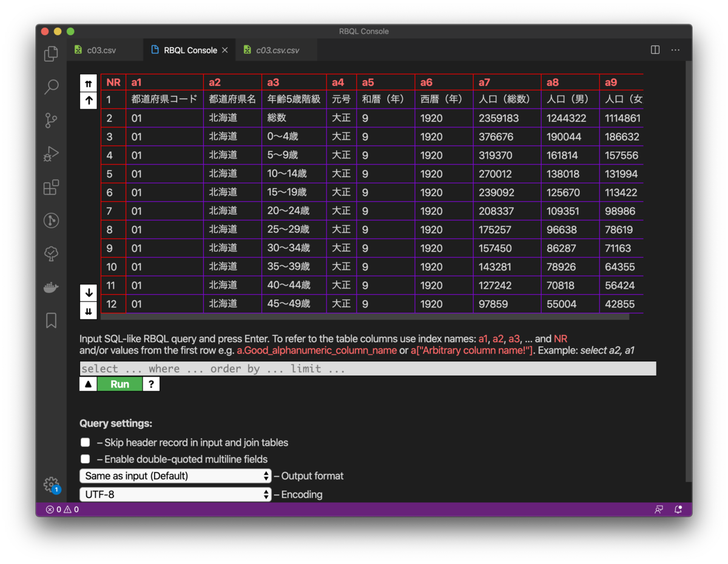Viewport: 728px width, 564px height.
Task: Click the RBQL query input field
Action: (368, 369)
